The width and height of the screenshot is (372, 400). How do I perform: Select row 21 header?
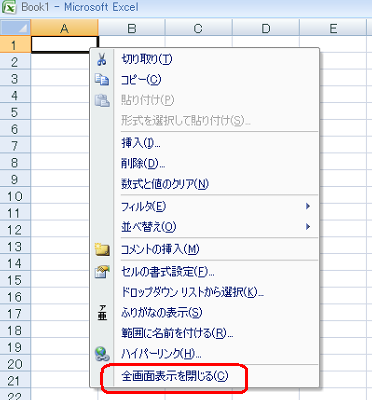[15, 380]
